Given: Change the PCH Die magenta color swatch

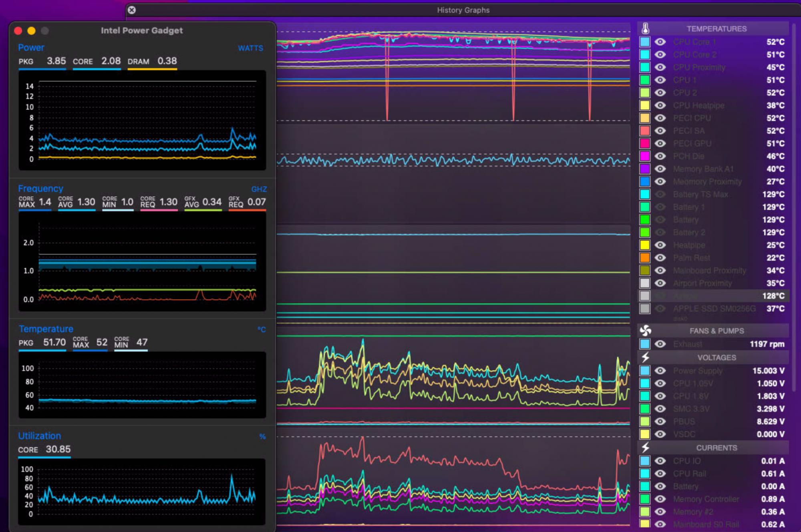Looking at the screenshot, I should [645, 156].
